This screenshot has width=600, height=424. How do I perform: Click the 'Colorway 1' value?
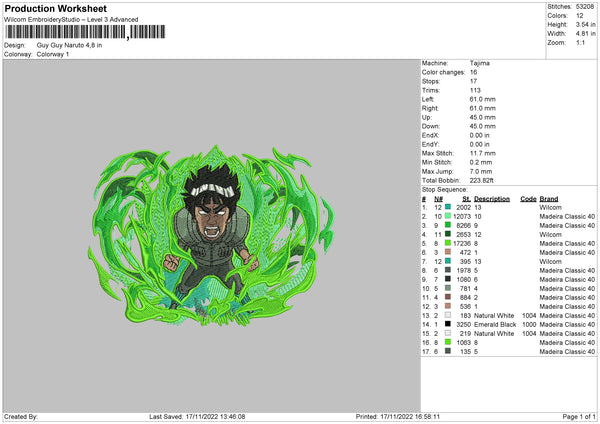coord(53,54)
